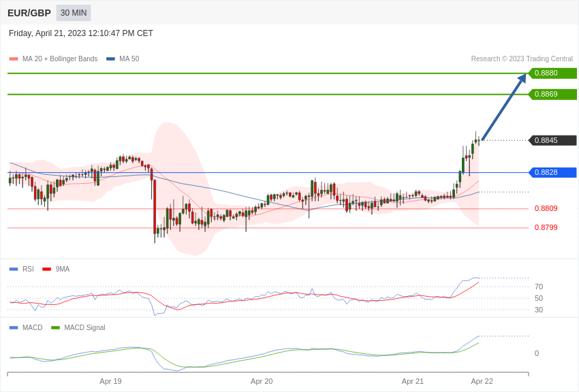
Task: Click the RSI legend label
Action: tap(28, 269)
